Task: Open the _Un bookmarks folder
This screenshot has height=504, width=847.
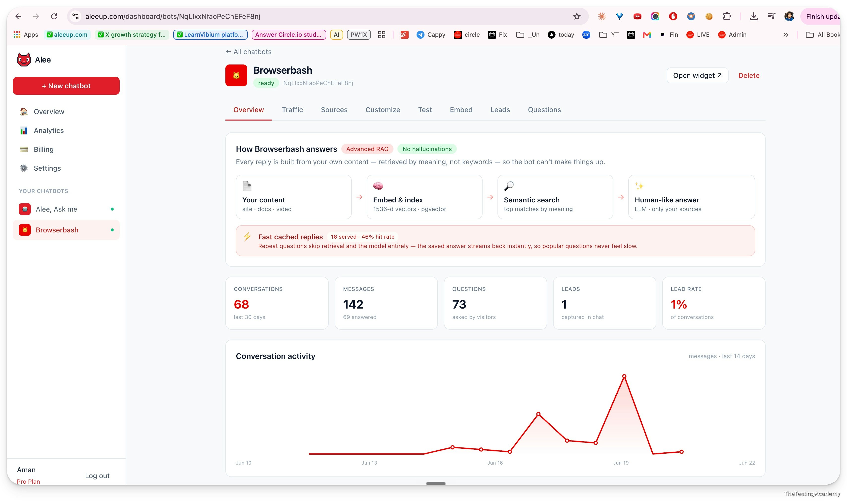Action: pos(528,35)
